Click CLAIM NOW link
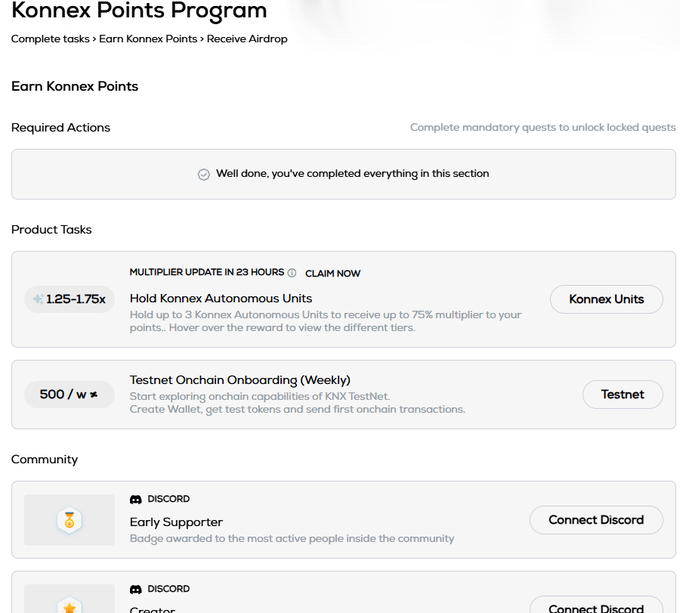The width and height of the screenshot is (680, 613). 333,274
